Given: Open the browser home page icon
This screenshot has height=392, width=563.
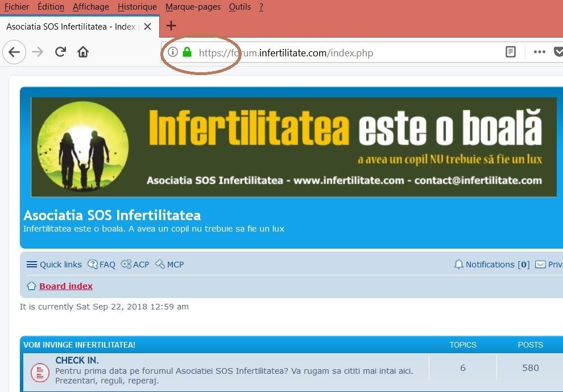Looking at the screenshot, I should (83, 52).
